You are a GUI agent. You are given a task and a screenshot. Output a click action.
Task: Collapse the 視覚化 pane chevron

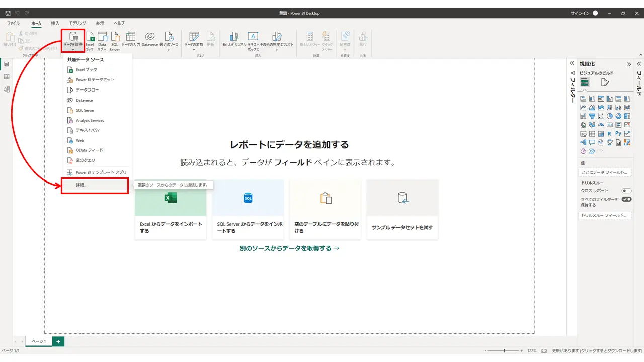click(x=629, y=64)
